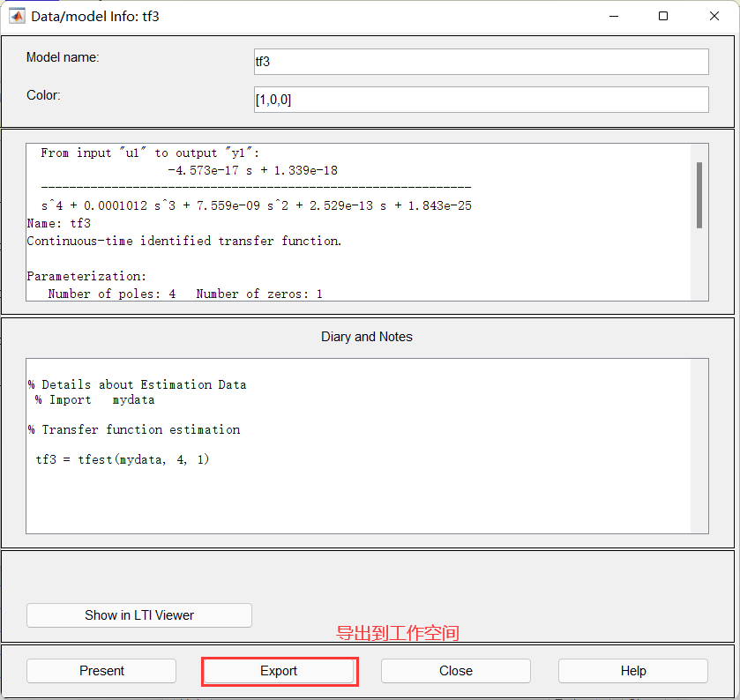Click 'Continuous-time identified transfer function.' line
This screenshot has height=700, width=740.
184,241
